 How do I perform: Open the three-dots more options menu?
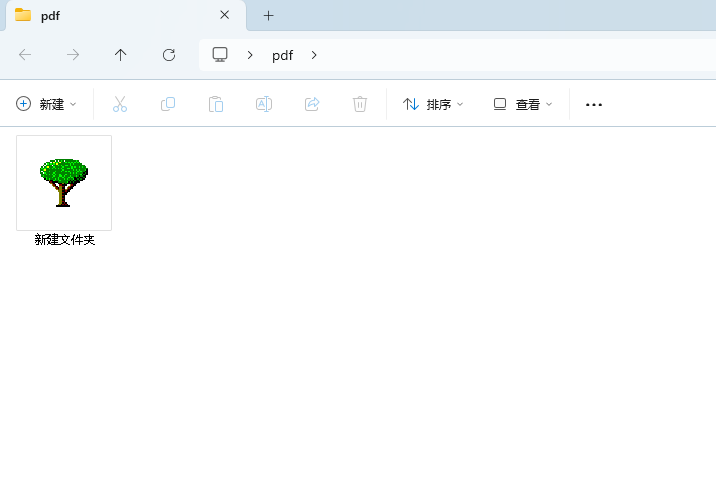[594, 105]
